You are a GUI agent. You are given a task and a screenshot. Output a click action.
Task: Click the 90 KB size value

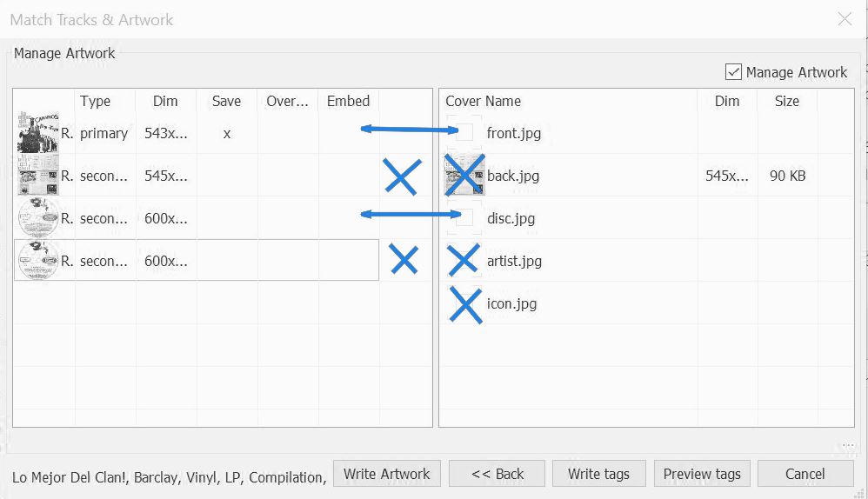787,176
